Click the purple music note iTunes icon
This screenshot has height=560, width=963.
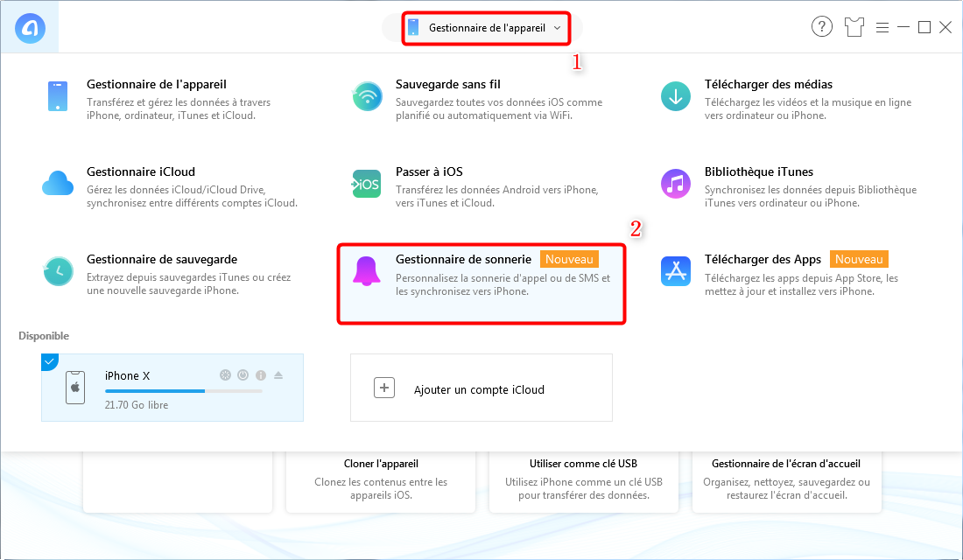[x=676, y=184]
